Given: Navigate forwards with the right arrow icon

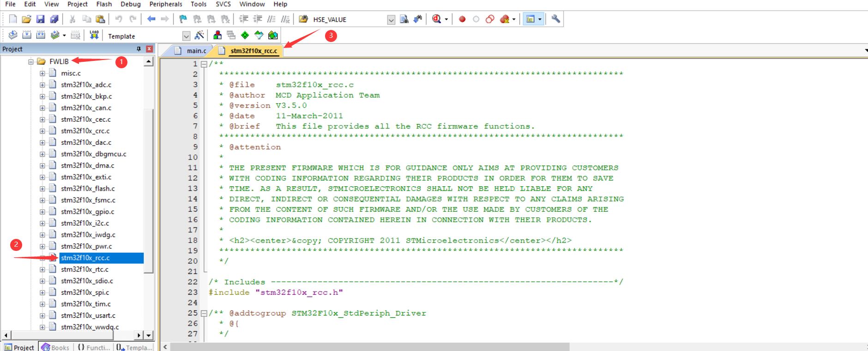Looking at the screenshot, I should (x=165, y=19).
